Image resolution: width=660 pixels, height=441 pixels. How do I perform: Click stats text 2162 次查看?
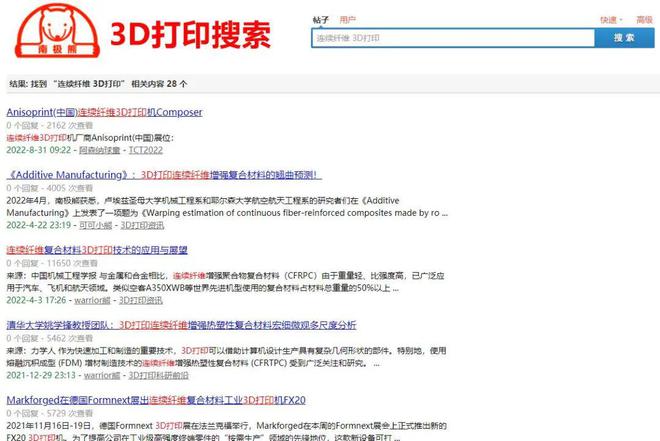pos(69,125)
